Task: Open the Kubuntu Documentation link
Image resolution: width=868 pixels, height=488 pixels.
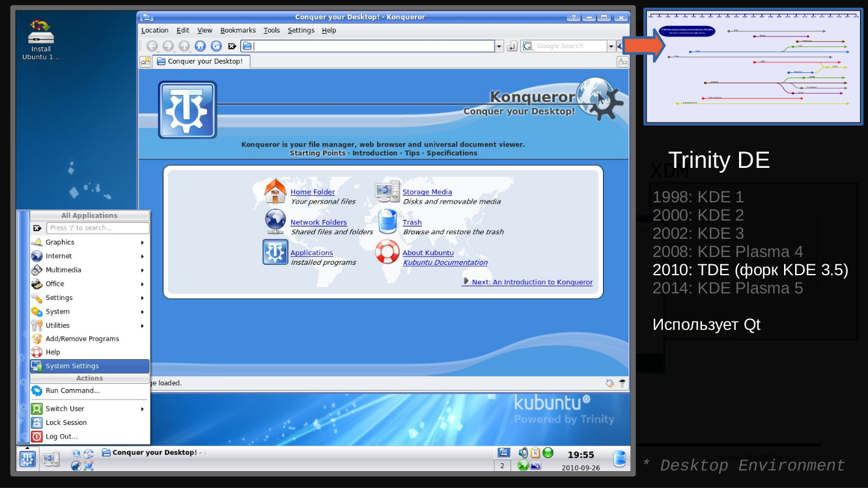Action: 445,263
